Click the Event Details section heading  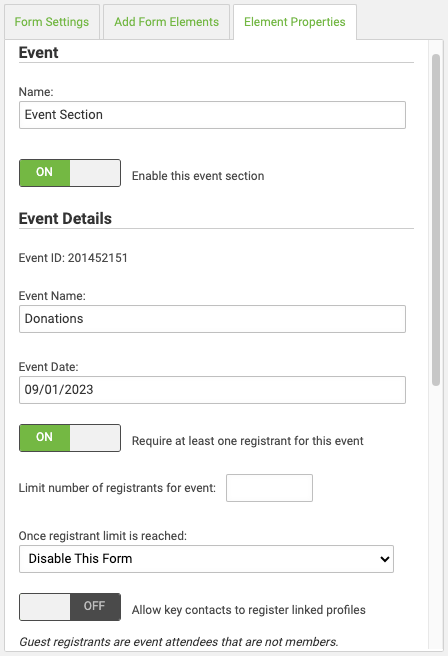(65, 218)
